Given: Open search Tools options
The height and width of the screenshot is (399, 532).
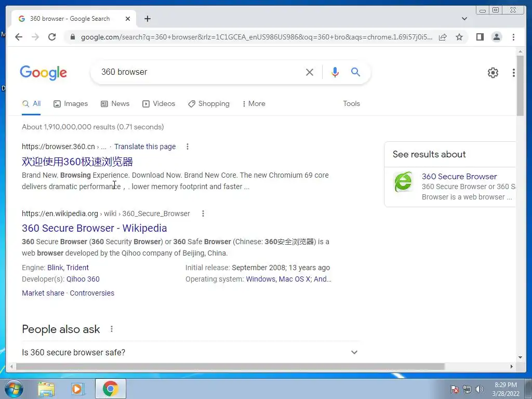Looking at the screenshot, I should tap(352, 103).
